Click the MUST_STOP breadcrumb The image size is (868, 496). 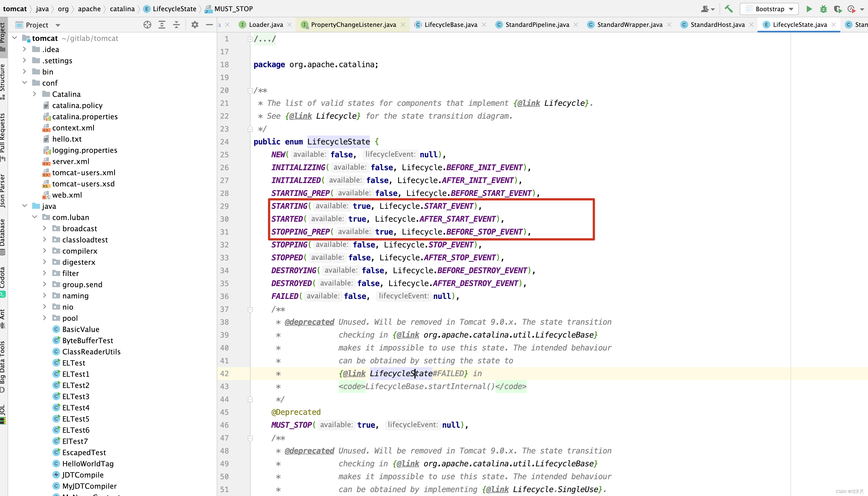pyautogui.click(x=233, y=9)
